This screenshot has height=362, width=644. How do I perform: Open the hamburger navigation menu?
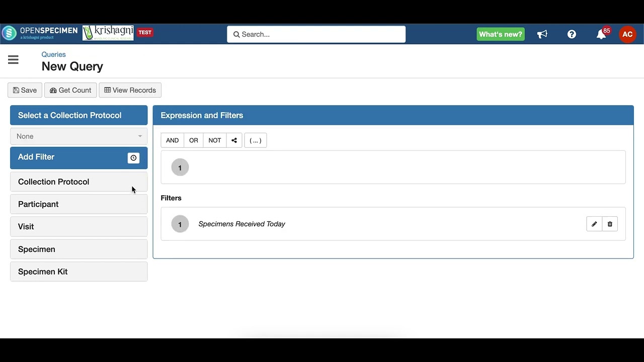[13, 60]
